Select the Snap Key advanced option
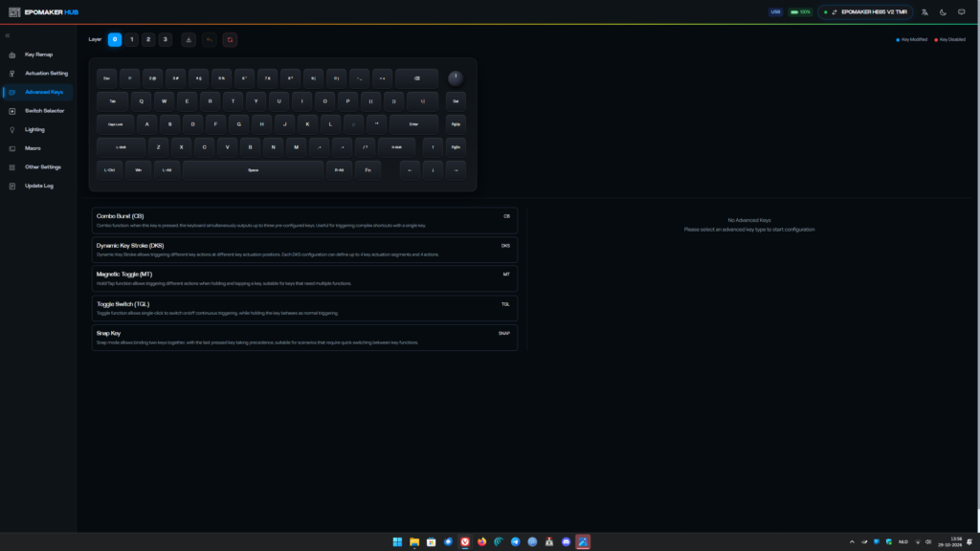The height and width of the screenshot is (551, 980). pyautogui.click(x=304, y=338)
